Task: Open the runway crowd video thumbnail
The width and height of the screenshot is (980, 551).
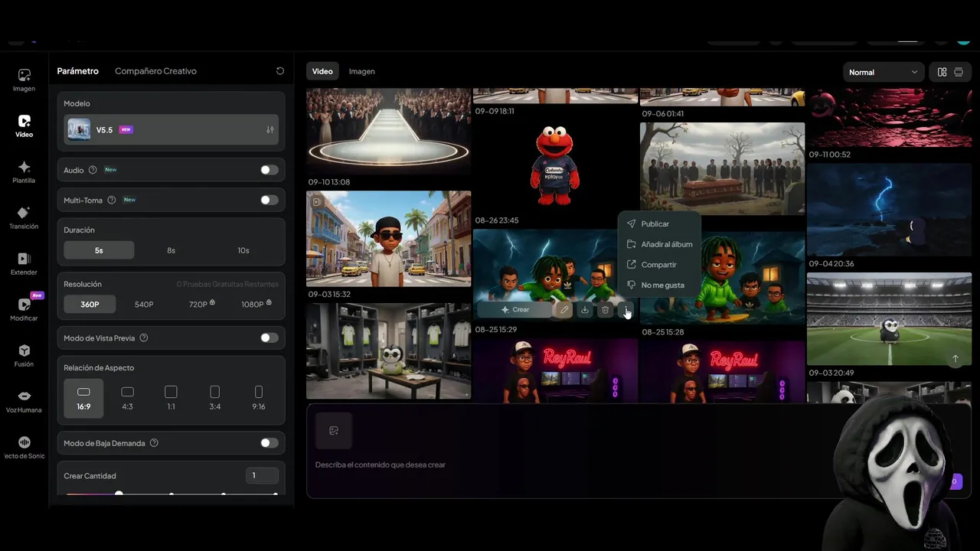Action: (388, 132)
